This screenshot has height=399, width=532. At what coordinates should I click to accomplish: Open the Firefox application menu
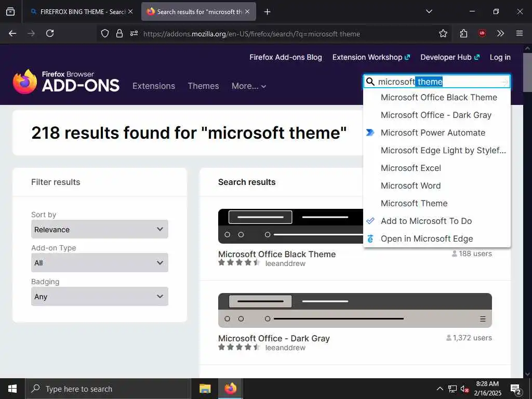coord(520,33)
